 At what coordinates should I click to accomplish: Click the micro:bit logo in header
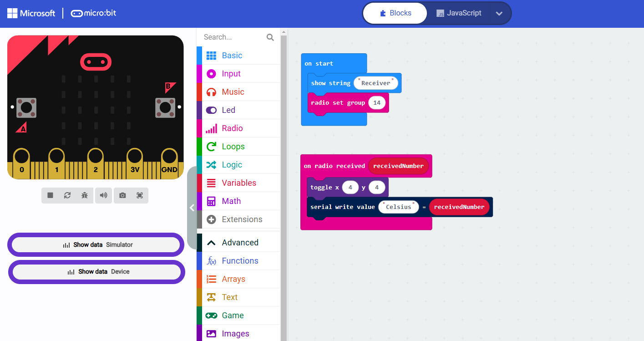[94, 13]
